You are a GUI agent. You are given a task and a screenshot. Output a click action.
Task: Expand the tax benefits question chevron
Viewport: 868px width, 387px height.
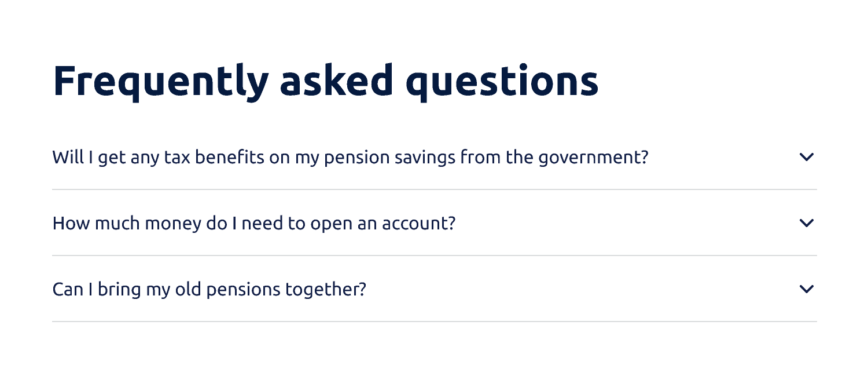tap(806, 156)
